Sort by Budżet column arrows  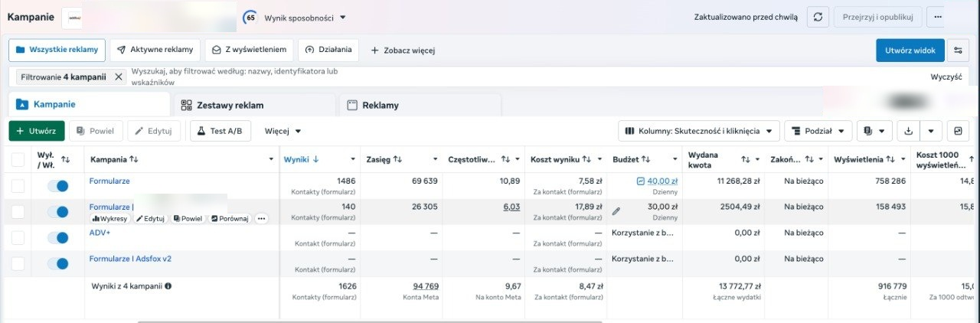[x=645, y=159]
